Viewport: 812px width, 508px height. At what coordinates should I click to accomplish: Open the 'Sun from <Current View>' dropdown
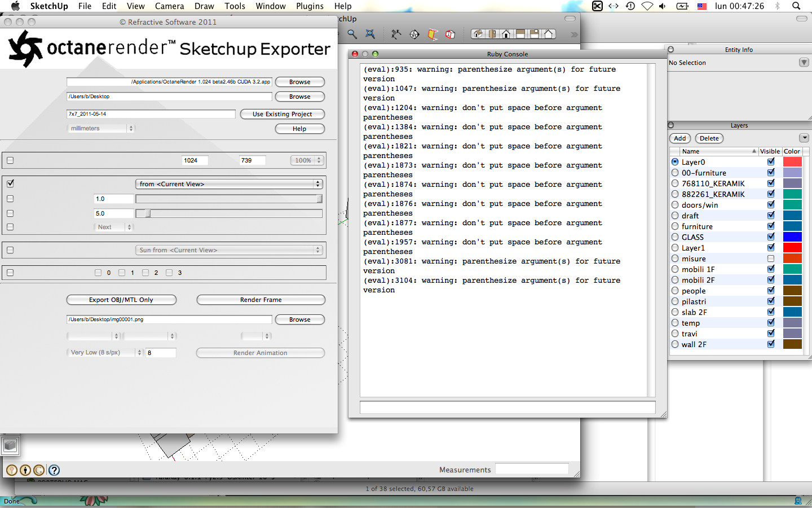click(228, 250)
